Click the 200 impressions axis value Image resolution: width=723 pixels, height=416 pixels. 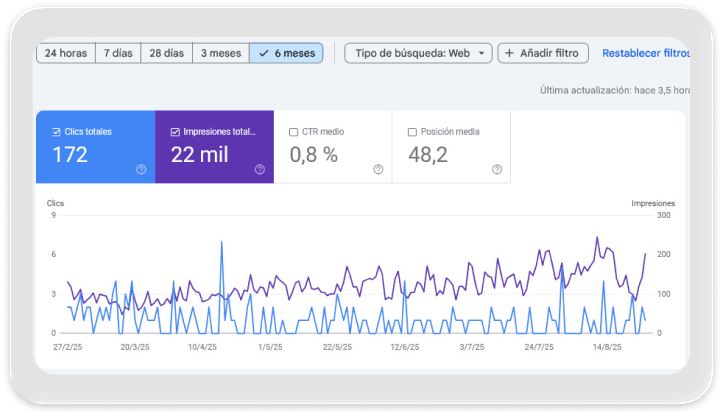click(x=664, y=254)
